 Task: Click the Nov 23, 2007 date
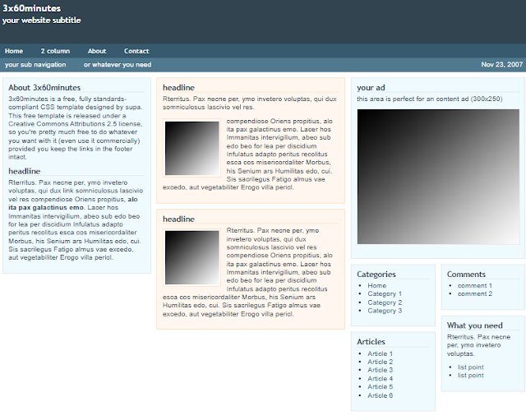pos(502,64)
